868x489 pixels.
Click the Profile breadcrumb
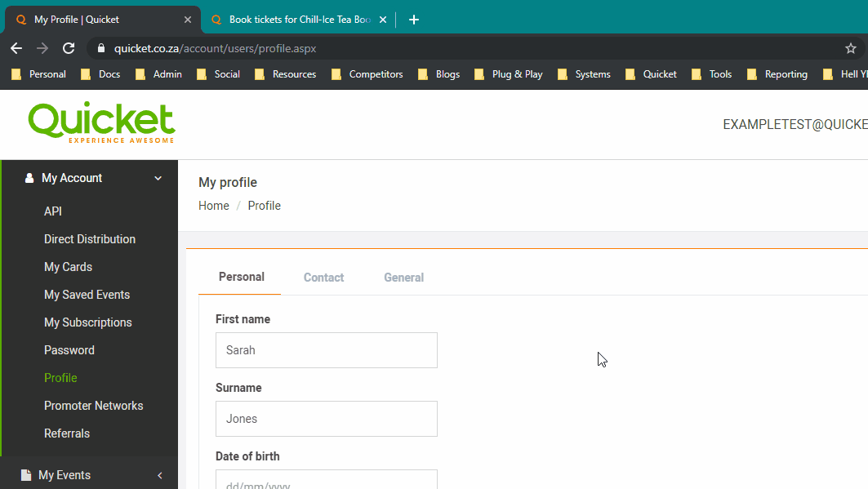click(x=264, y=206)
